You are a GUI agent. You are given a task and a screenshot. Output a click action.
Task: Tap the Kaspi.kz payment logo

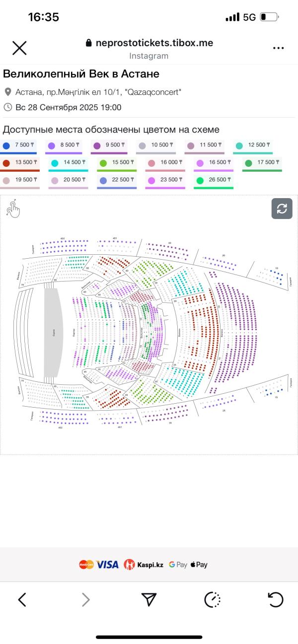coord(144,565)
